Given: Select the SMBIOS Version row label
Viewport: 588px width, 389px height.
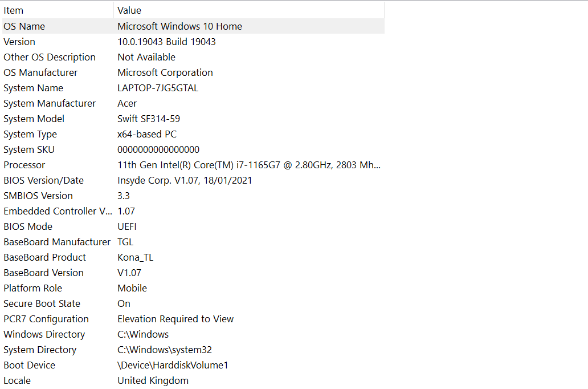Looking at the screenshot, I should [x=38, y=196].
